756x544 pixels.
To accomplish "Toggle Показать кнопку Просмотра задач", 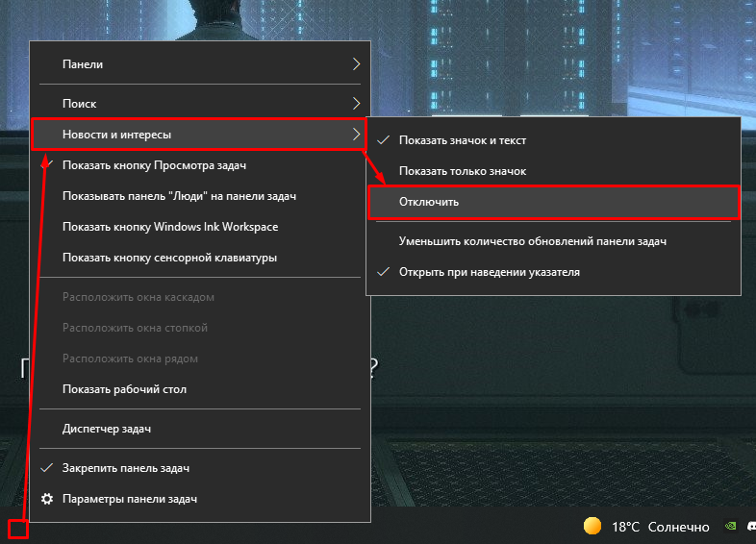I will click(200, 165).
